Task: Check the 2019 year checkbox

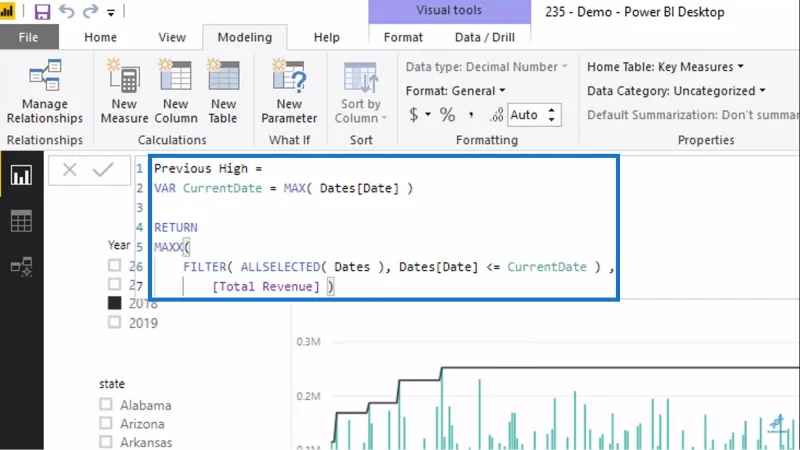Action: (114, 322)
